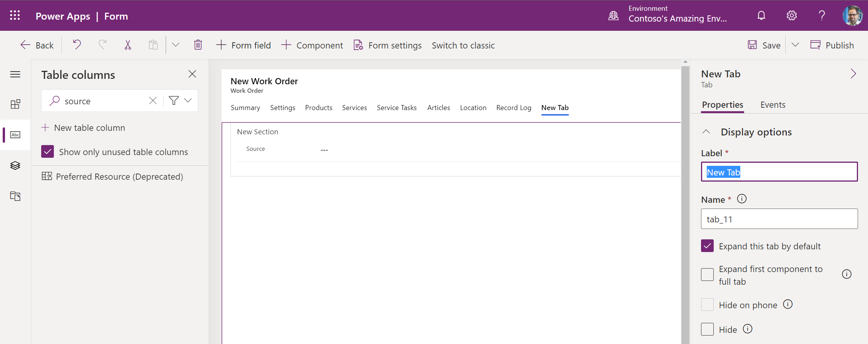Switch to the Service Tasks tab
The image size is (868, 344).
397,108
